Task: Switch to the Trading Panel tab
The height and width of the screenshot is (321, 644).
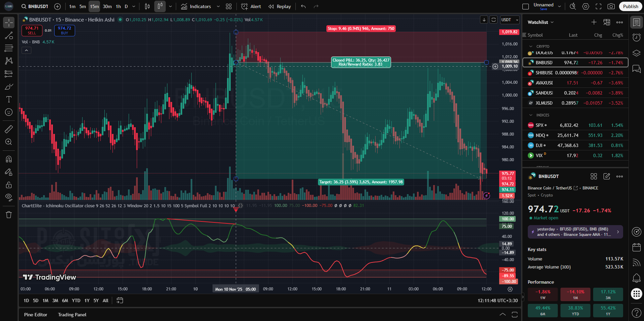Action: (72, 315)
